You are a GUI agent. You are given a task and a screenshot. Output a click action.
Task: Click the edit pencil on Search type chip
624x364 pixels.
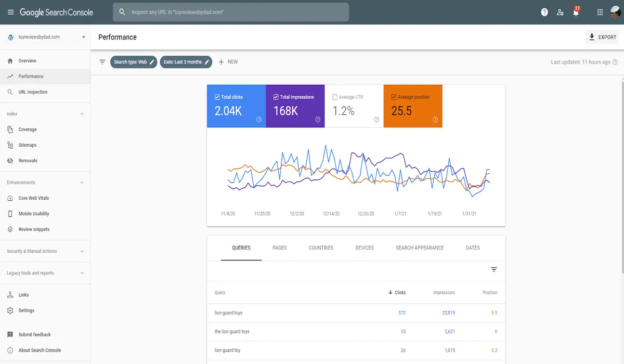[x=152, y=62]
